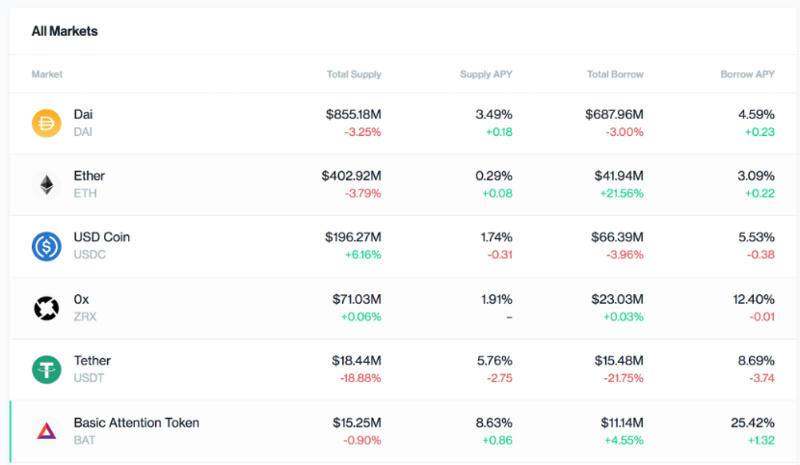Image resolution: width=800 pixels, height=465 pixels.
Task: Open the Dai market name link
Action: tap(83, 115)
